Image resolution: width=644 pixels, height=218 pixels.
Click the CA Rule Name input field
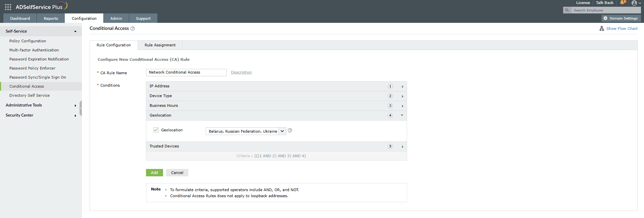pyautogui.click(x=186, y=73)
